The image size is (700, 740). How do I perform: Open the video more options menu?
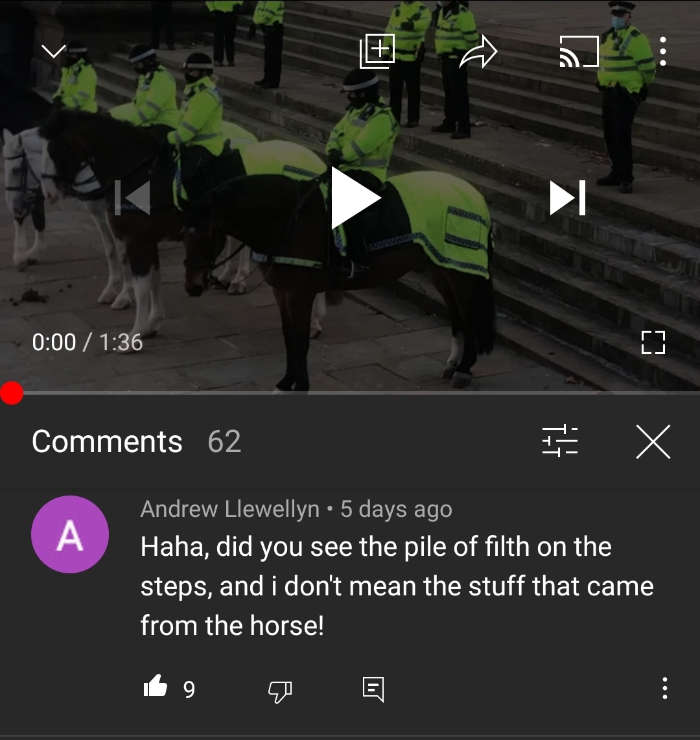(x=663, y=51)
